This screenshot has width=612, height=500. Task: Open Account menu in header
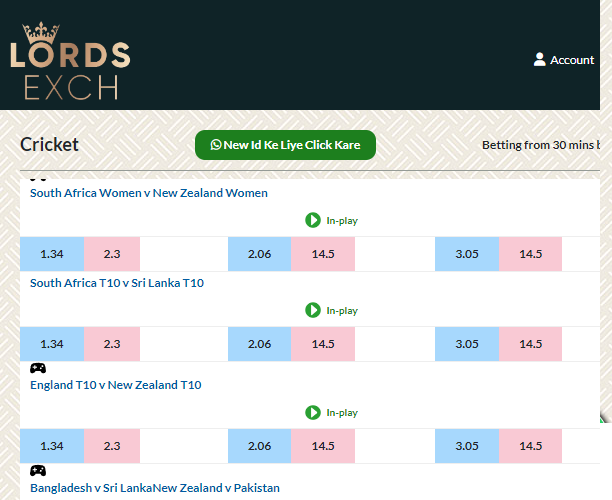point(564,60)
